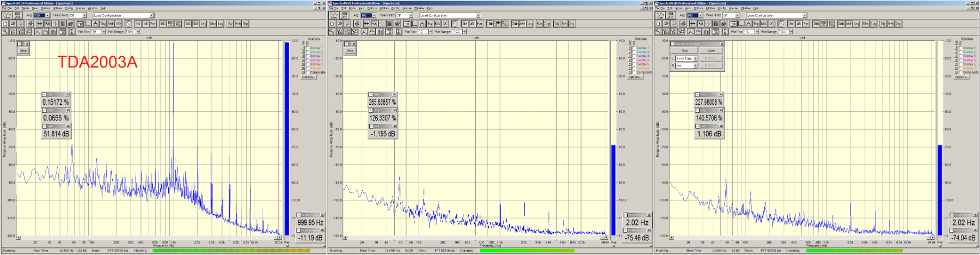Click the print icon in the left window
980x255 pixels.
pyautogui.click(x=30, y=24)
